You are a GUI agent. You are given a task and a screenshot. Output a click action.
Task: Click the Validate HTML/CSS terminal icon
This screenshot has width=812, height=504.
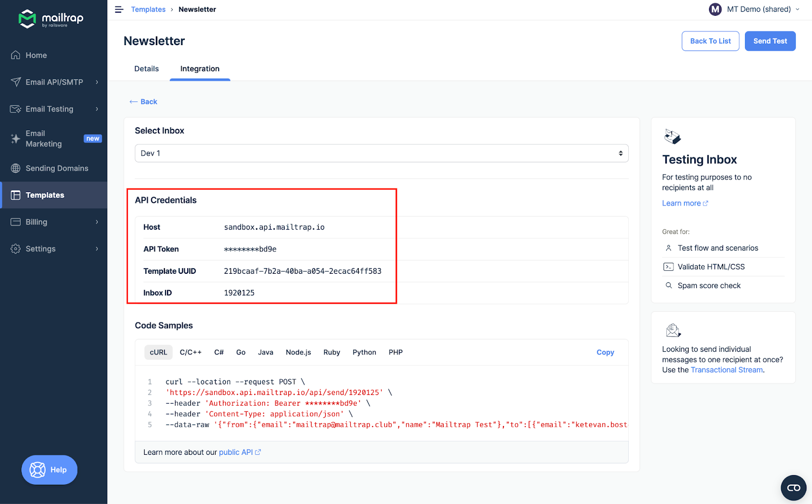click(668, 266)
